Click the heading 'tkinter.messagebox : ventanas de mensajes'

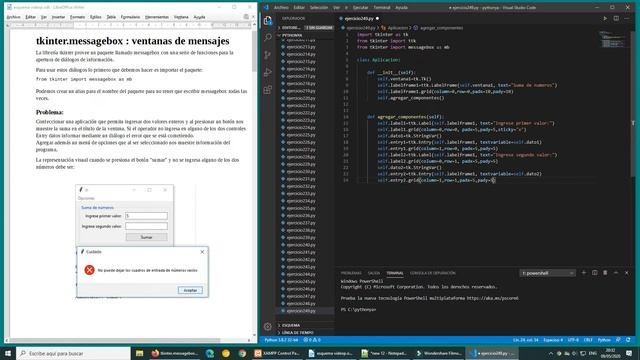(133, 41)
